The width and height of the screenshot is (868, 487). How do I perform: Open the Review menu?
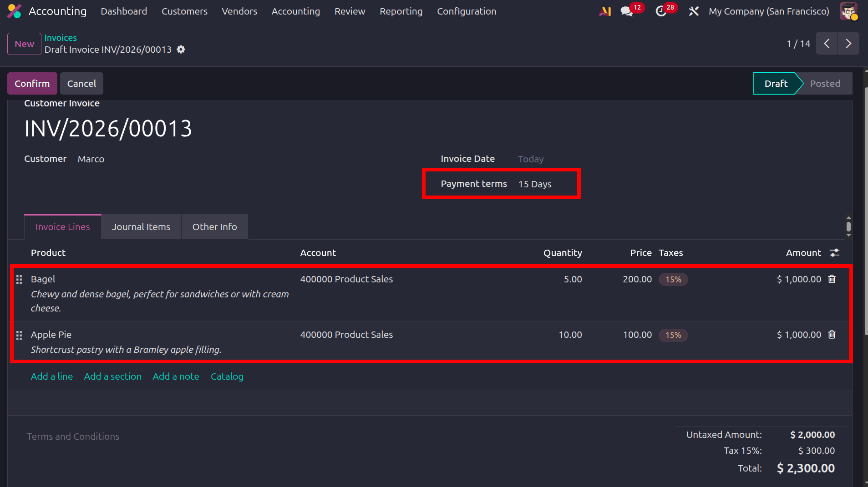[350, 11]
